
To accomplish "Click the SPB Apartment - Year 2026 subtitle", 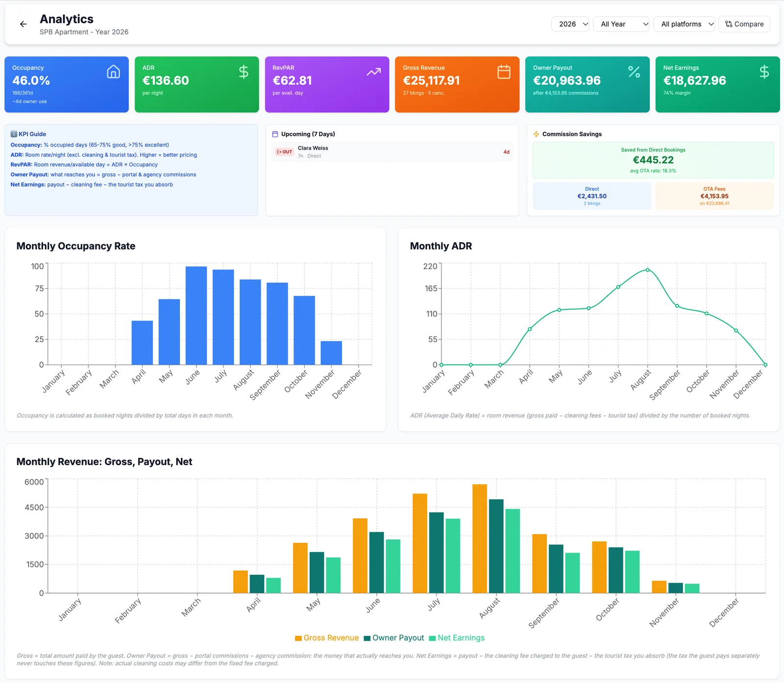I will (x=84, y=32).
